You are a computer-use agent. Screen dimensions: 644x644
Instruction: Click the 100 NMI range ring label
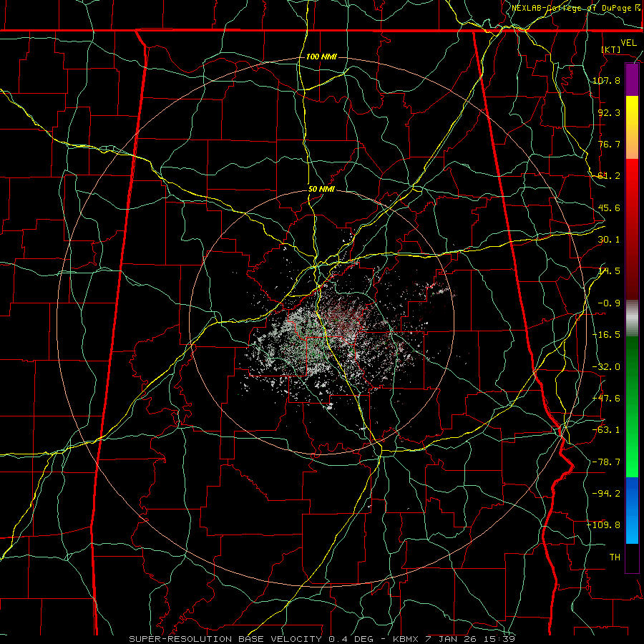click(321, 57)
